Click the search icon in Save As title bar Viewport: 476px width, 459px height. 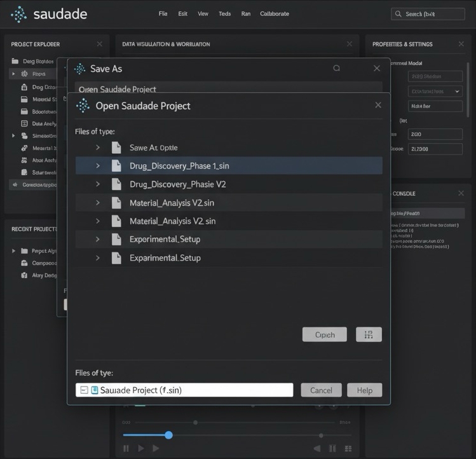click(336, 69)
